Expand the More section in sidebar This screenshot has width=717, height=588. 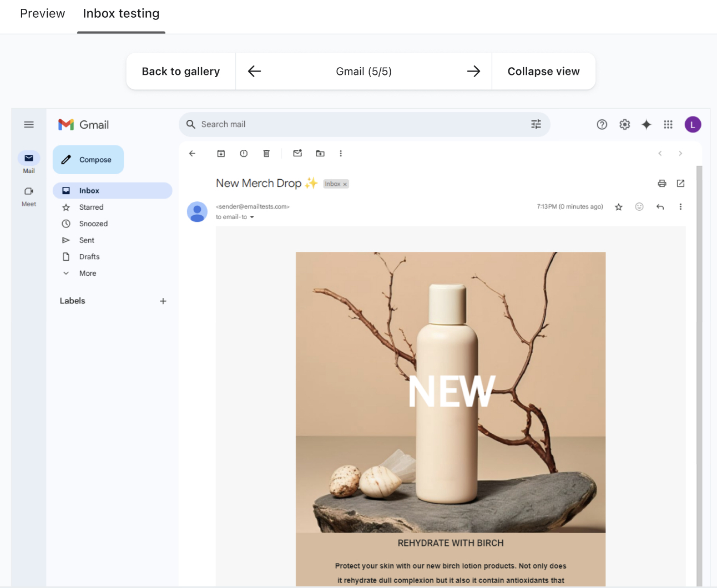click(x=87, y=273)
